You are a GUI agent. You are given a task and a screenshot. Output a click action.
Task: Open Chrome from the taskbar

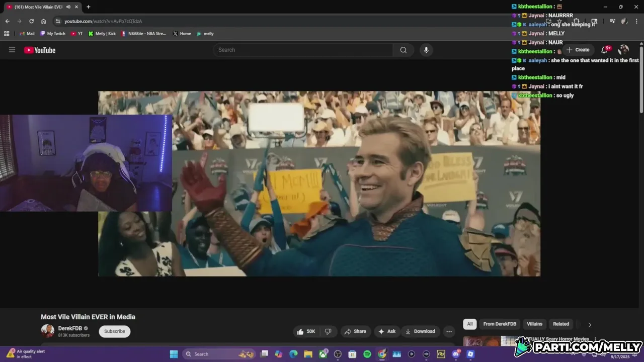tap(382, 354)
